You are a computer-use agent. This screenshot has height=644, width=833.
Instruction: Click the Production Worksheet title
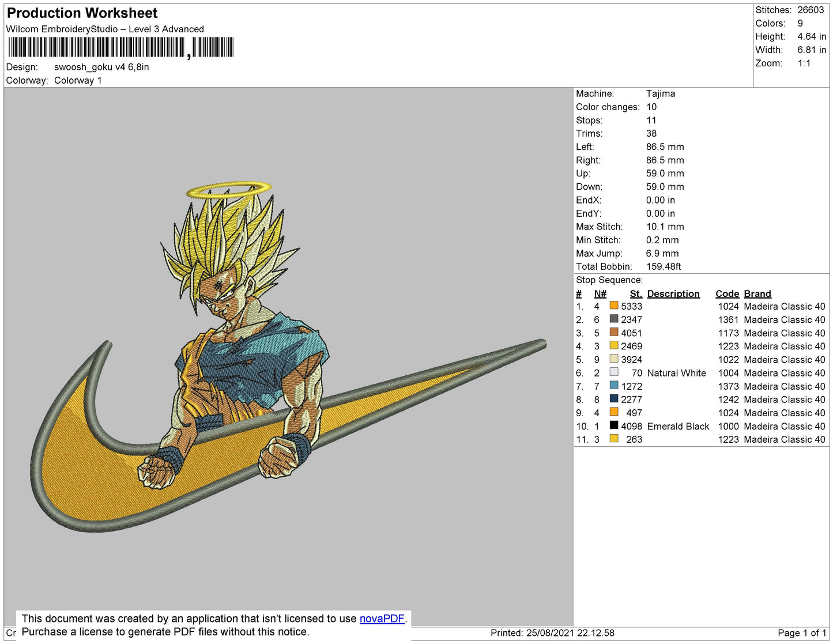point(82,13)
